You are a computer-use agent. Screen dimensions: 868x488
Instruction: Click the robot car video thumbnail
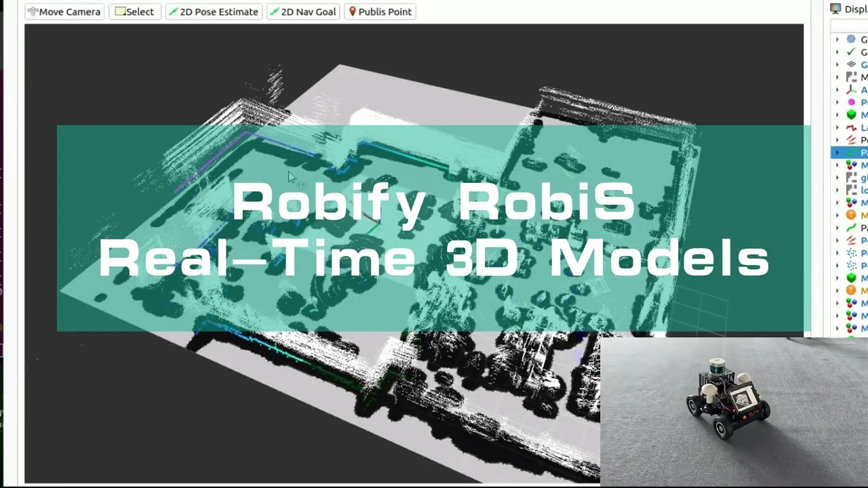coord(734,412)
